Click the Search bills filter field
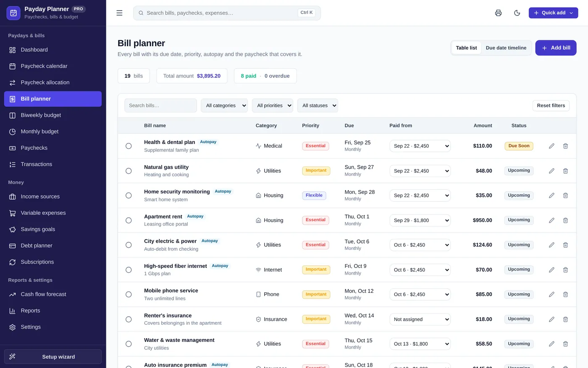 160,106
